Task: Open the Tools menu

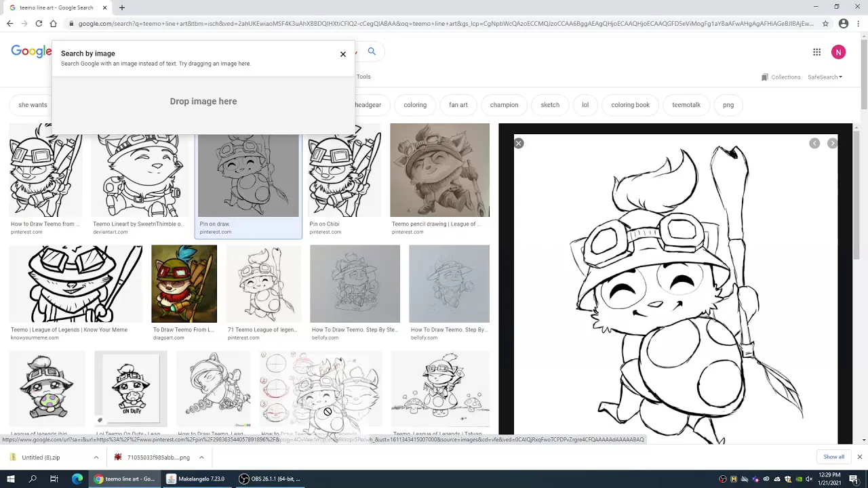Action: [363, 77]
